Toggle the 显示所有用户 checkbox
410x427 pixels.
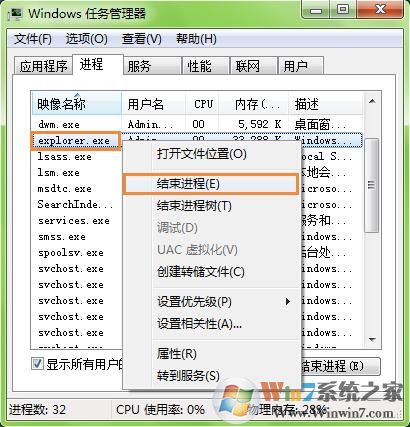pos(37,364)
